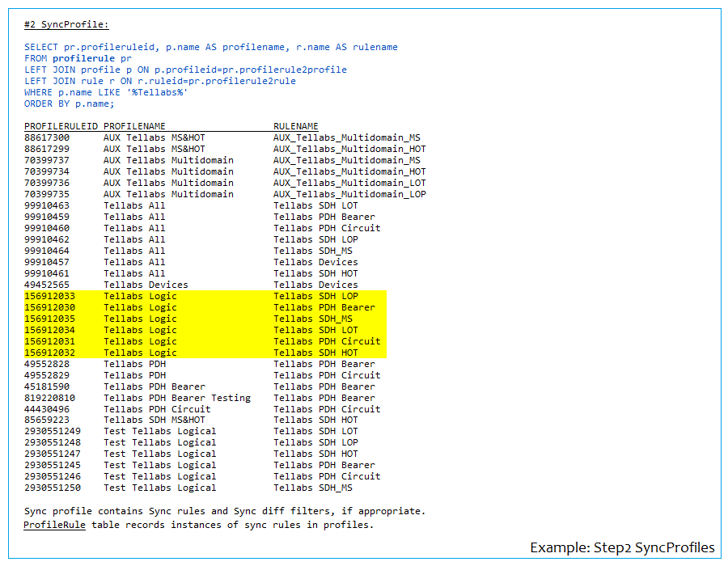The image size is (728, 566).
Task: Click profile rule ID 2930551250
Action: [x=53, y=488]
